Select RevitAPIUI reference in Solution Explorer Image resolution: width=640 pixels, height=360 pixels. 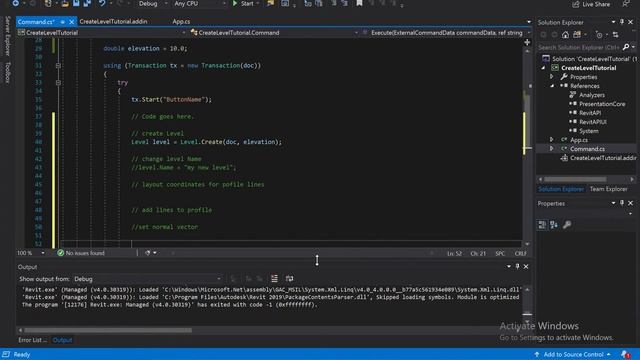(x=593, y=122)
